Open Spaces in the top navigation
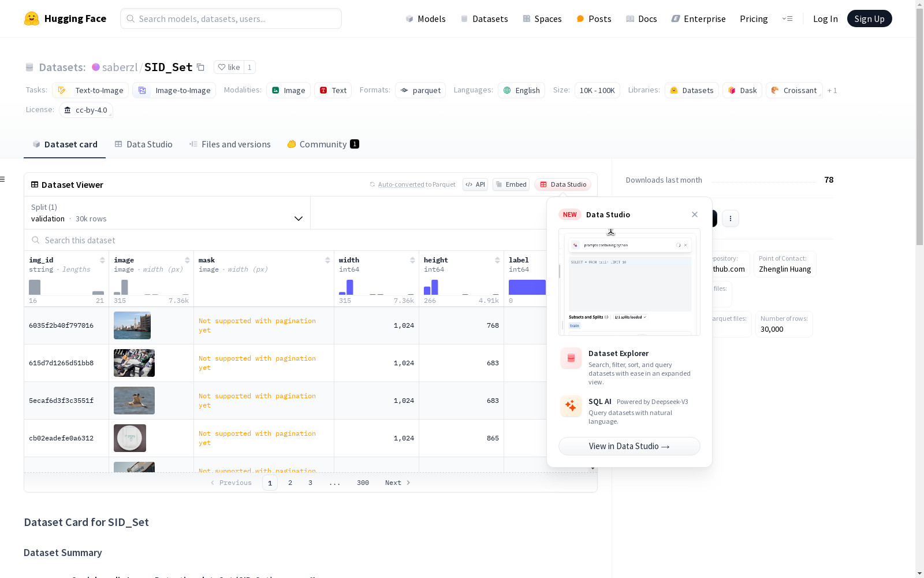 [x=542, y=18]
